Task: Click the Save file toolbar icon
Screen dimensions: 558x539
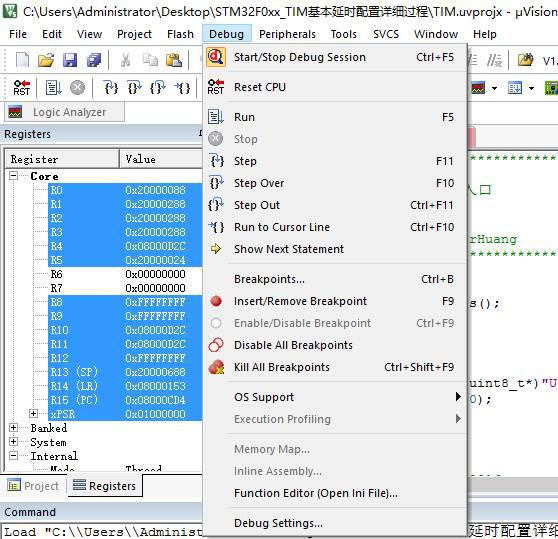Action: 70,60
